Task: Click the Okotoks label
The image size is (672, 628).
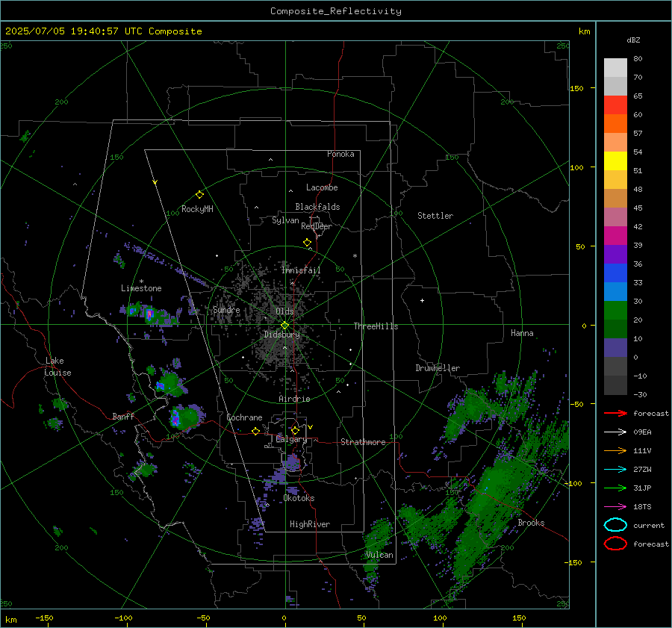Action: click(299, 498)
